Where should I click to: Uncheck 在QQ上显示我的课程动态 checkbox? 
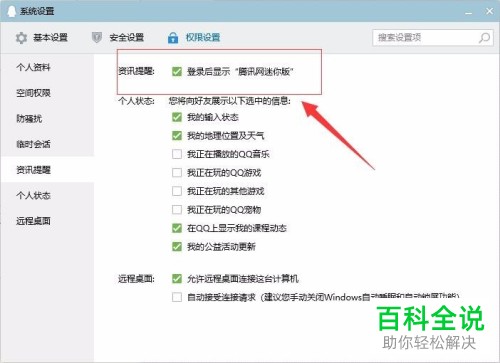[x=177, y=228]
